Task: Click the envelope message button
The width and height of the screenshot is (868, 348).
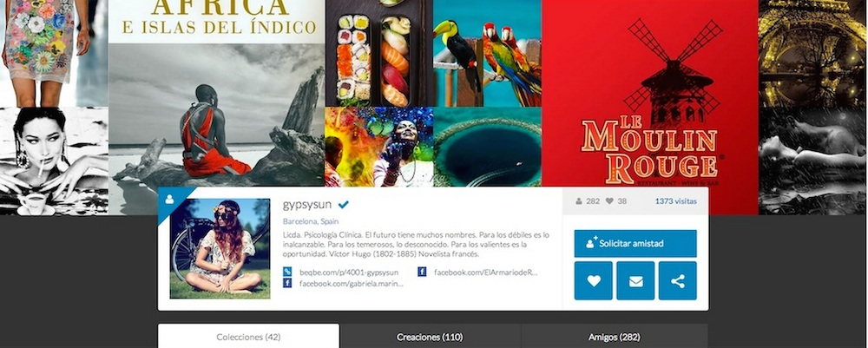Action: click(x=635, y=281)
